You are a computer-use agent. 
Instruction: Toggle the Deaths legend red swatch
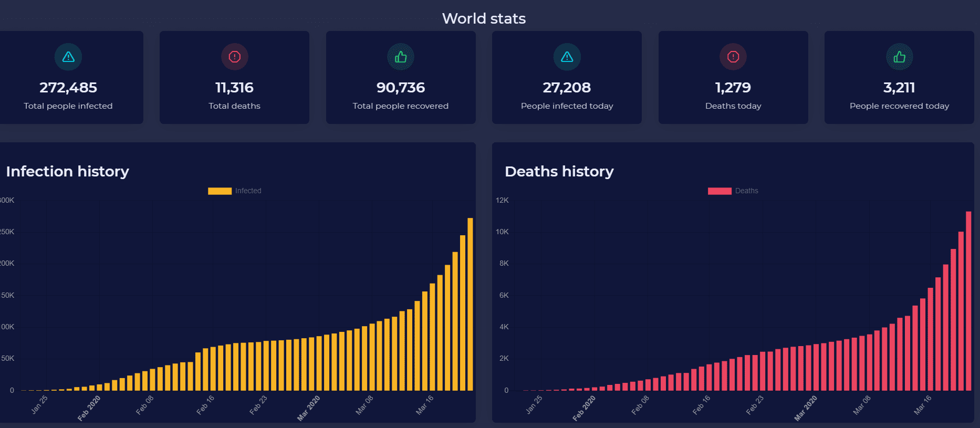(x=720, y=191)
